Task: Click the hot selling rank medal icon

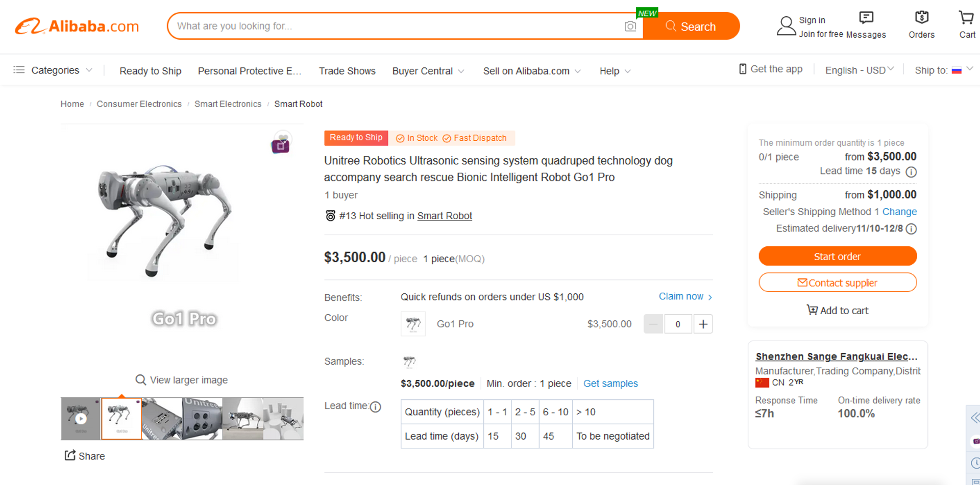Action: [x=330, y=216]
